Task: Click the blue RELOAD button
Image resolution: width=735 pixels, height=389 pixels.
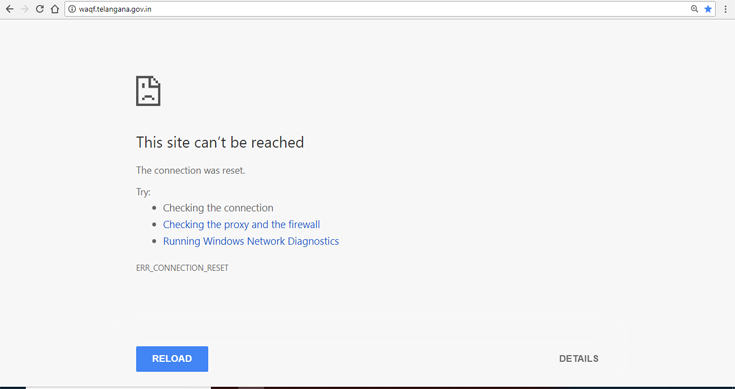Action: (172, 359)
